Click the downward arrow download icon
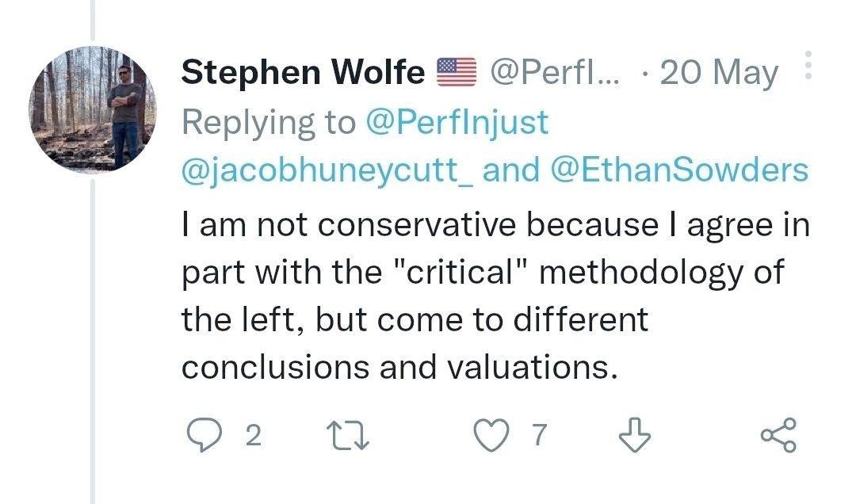The height and width of the screenshot is (504, 856). pyautogui.click(x=635, y=435)
